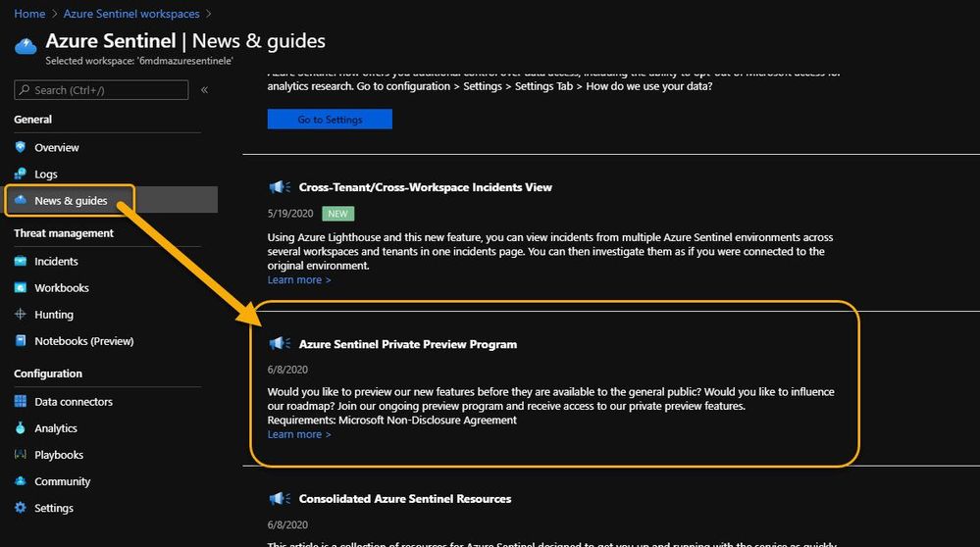Click the Incidents briefcase icon
This screenshot has width=980, height=547.
point(21,261)
